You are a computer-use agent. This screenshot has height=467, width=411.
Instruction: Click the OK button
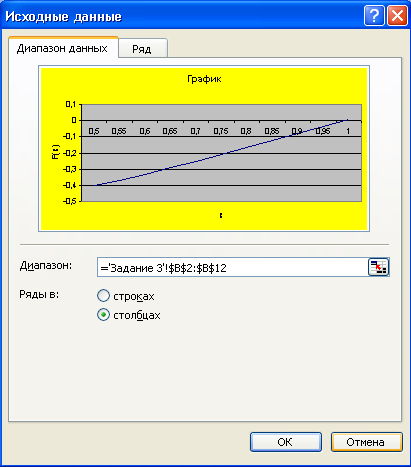click(286, 442)
